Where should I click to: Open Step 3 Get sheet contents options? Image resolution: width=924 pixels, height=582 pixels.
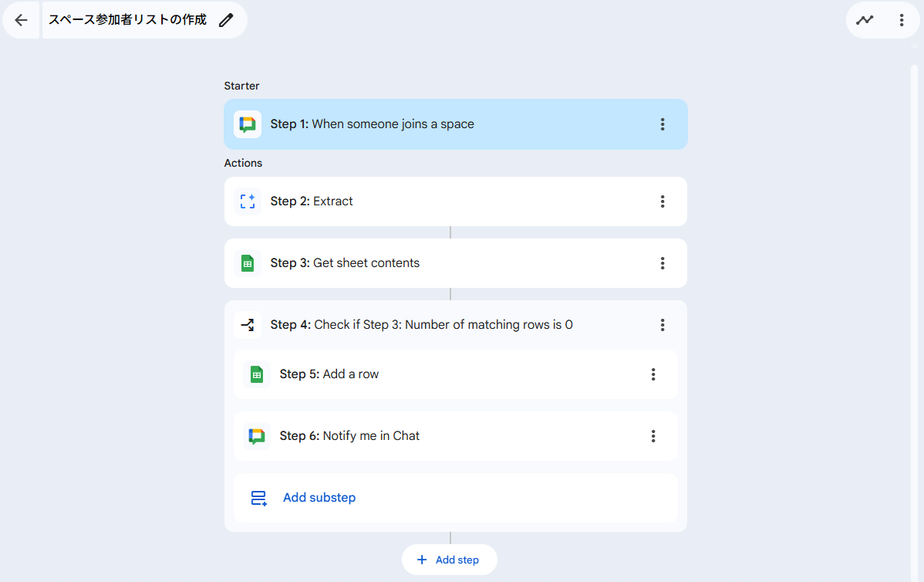pos(662,263)
